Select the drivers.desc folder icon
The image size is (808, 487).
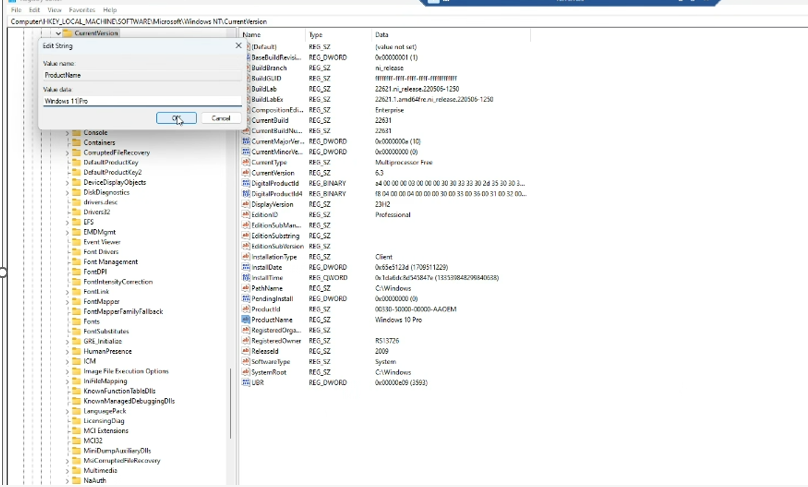76,202
